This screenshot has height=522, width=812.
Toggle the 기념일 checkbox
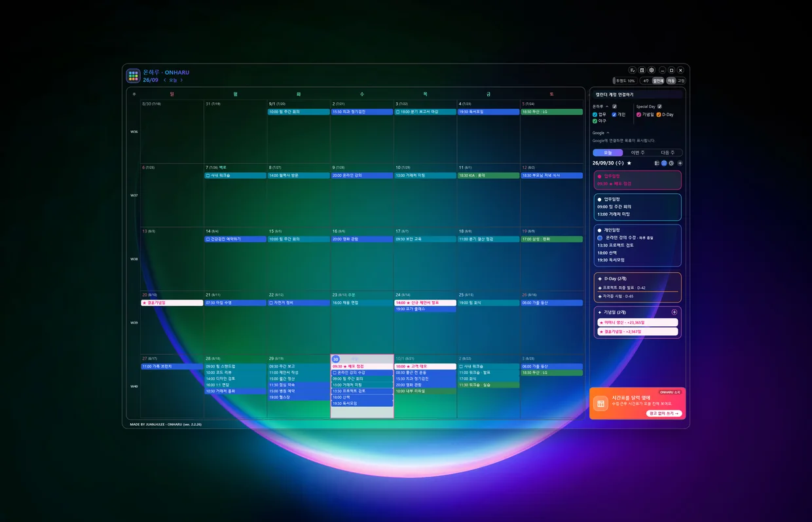638,115
